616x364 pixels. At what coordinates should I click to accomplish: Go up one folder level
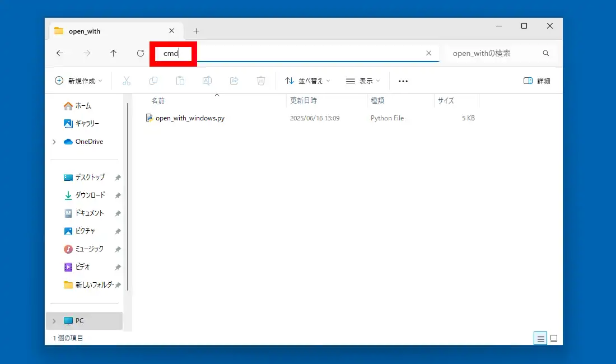point(113,53)
